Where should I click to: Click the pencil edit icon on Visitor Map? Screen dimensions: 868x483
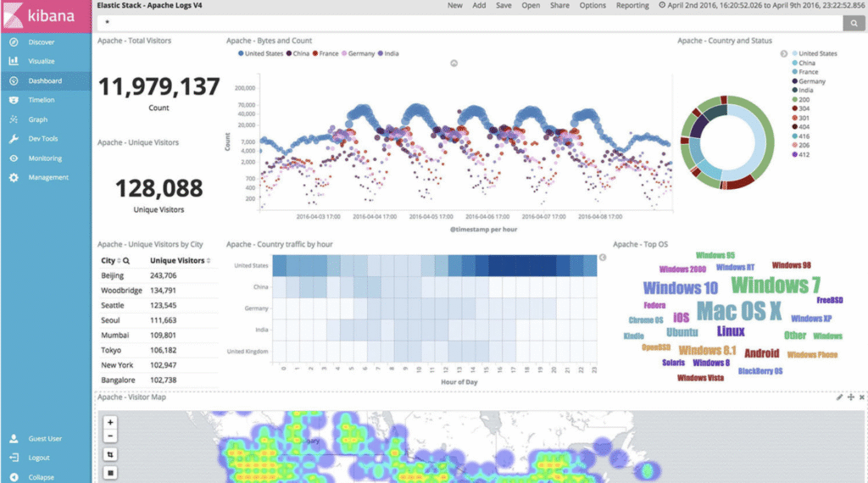click(x=839, y=397)
